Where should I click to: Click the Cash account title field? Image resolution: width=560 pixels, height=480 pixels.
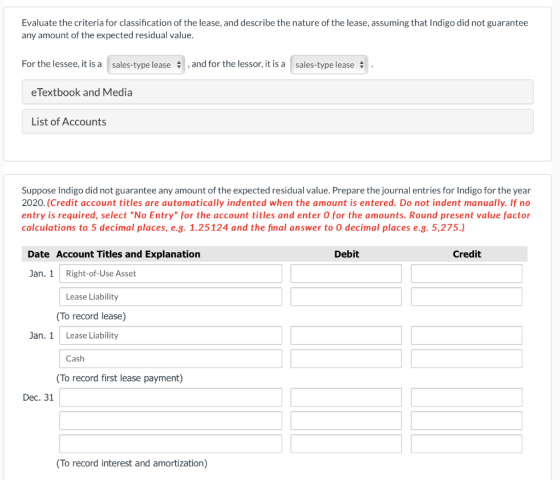[170, 359]
